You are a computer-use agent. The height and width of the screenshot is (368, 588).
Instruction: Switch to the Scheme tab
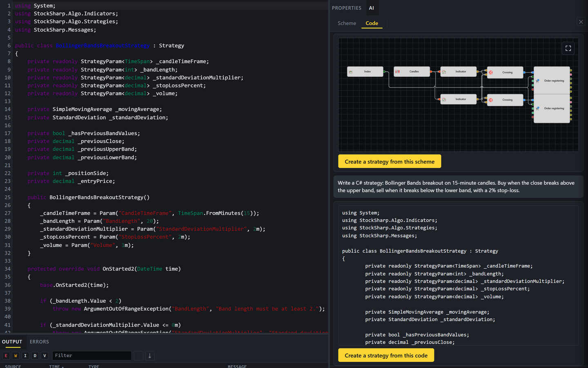347,23
